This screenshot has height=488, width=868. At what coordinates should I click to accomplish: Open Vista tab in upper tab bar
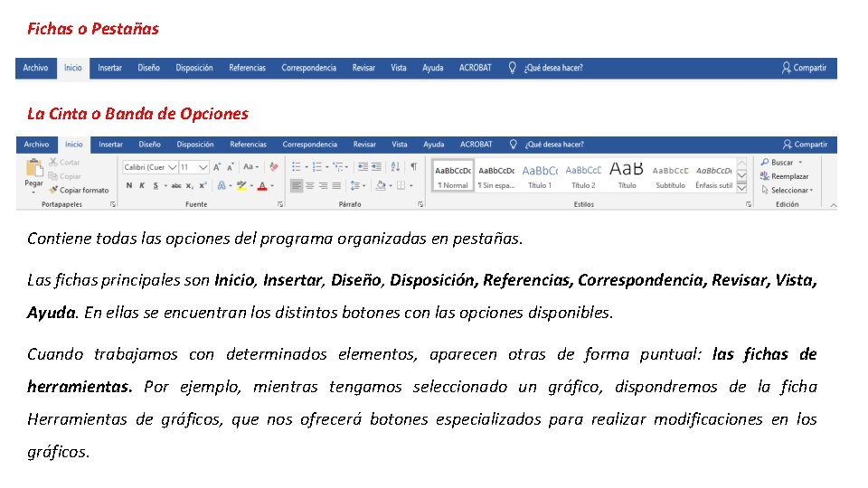pos(399,68)
